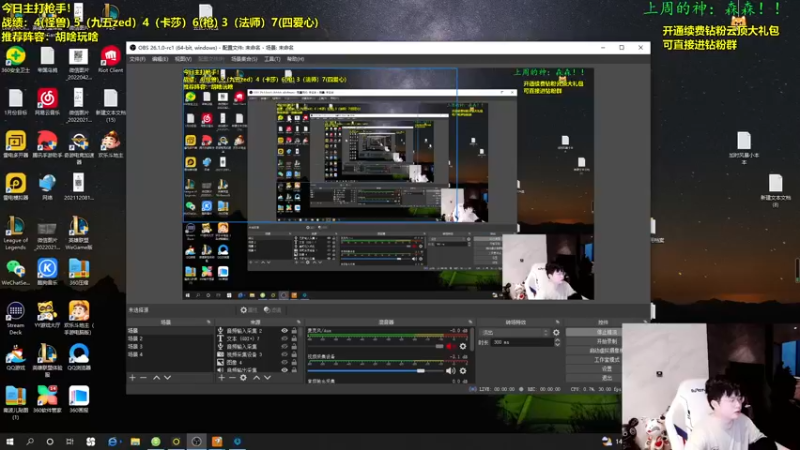Open the scene transition type dropdown
The height and width of the screenshot is (450, 800).
click(x=515, y=333)
